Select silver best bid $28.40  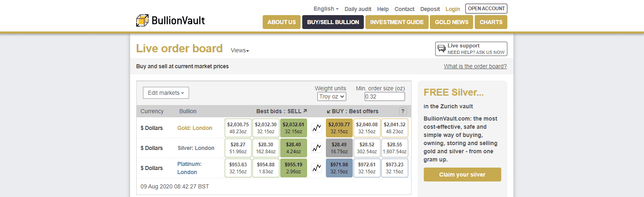pos(294,148)
